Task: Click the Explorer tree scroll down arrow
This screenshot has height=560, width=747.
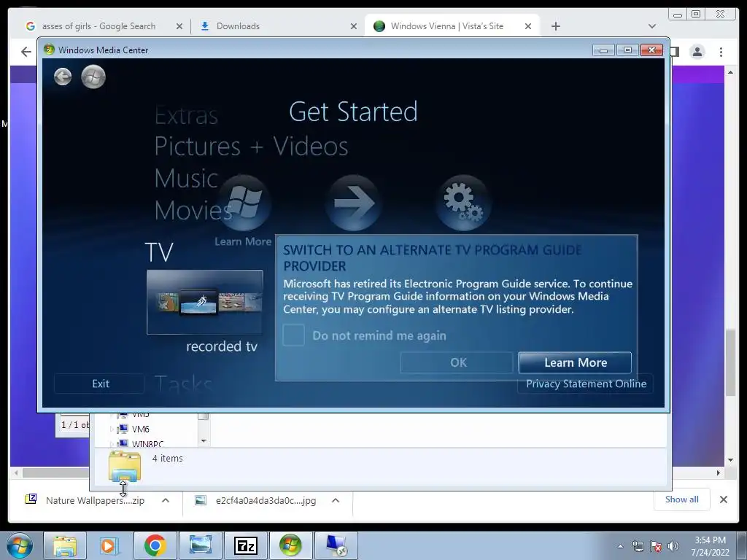Action: pyautogui.click(x=204, y=441)
